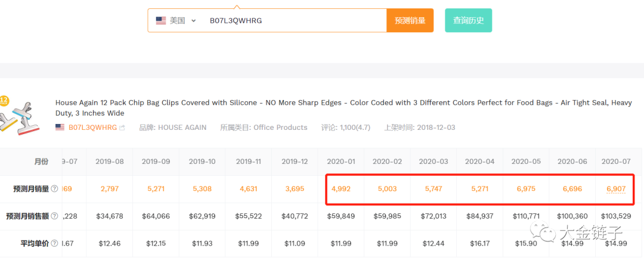Click the 4,992 sales value for 2020-01
This screenshot has height=261, width=644.
[341, 189]
